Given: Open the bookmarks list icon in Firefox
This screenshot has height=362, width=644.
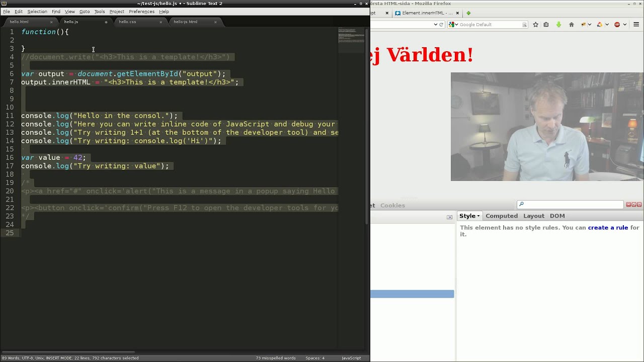Looking at the screenshot, I should 546,25.
